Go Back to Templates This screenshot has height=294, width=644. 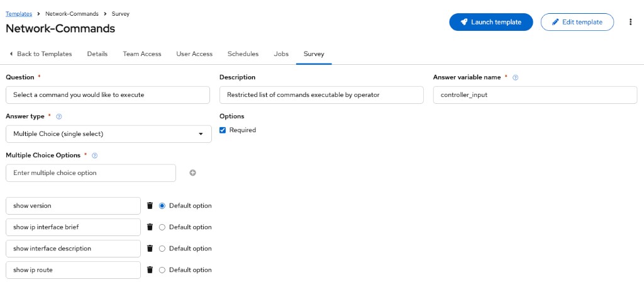click(x=40, y=54)
